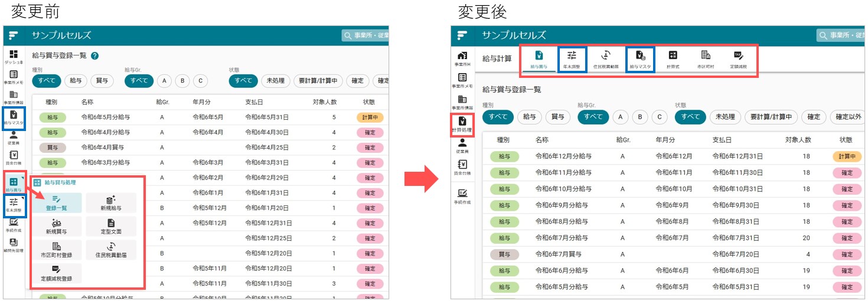Viewport: 868px width, 301px height.
Task: Open 従業員 icon in 変更前 sidebar
Action: pyautogui.click(x=14, y=138)
